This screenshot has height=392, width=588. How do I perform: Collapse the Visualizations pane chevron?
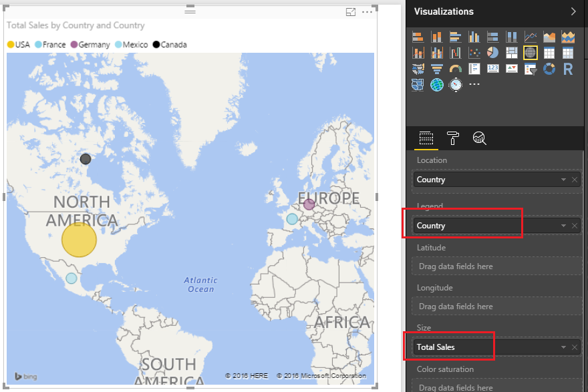pos(573,11)
